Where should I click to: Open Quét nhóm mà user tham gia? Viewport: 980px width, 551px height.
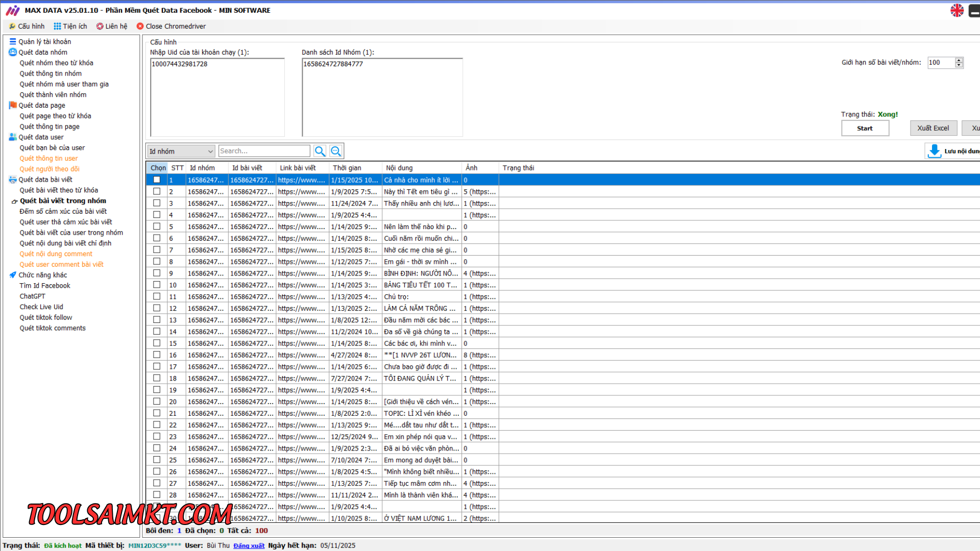[64, 84]
